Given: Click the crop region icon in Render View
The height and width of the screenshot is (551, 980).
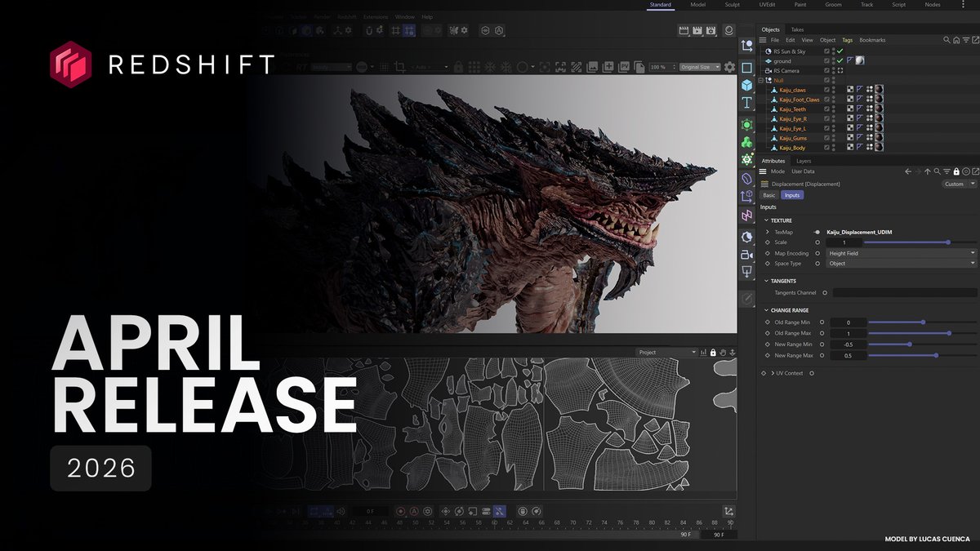Looking at the screenshot, I should pyautogui.click(x=401, y=67).
